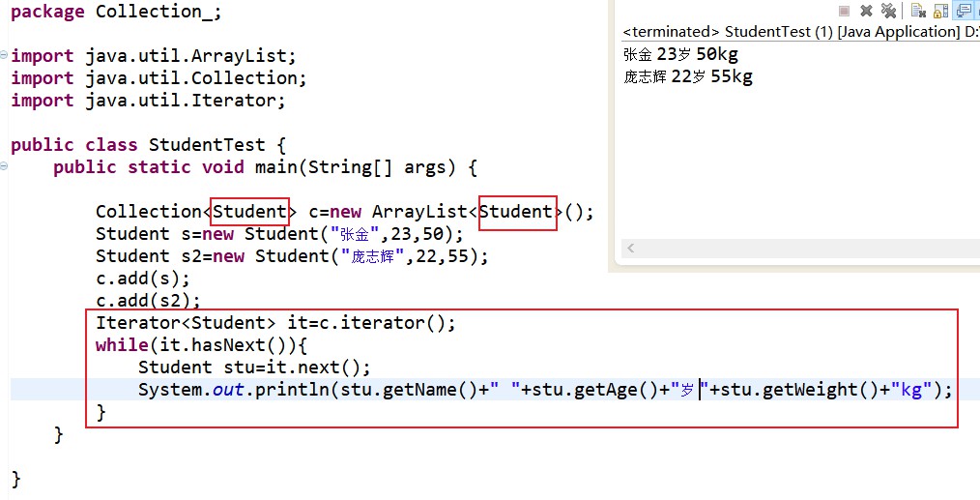Viewport: 980px width, 500px height.
Task: Click the console horizontal scrollbar left arrow
Action: (631, 249)
